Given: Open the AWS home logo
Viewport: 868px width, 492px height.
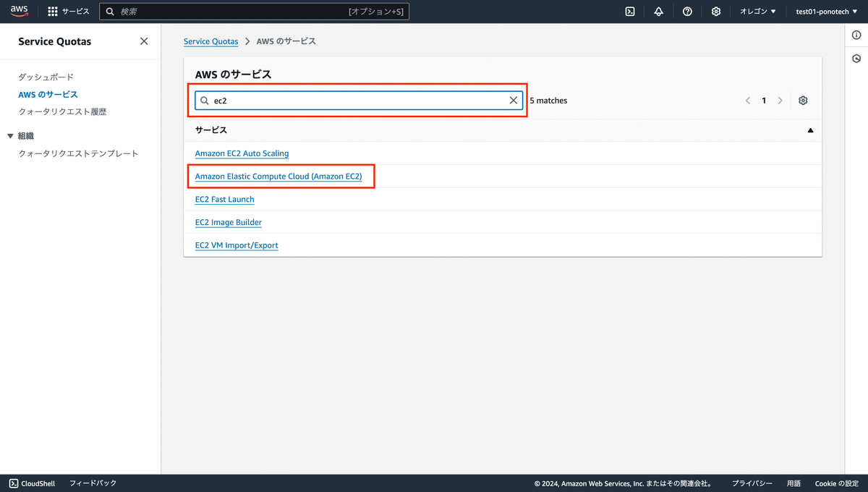Looking at the screenshot, I should (x=19, y=12).
